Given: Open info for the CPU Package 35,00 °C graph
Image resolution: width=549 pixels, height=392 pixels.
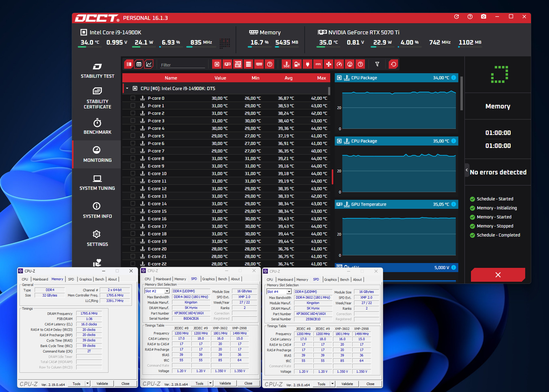Looking at the screenshot, I should coord(454,141).
